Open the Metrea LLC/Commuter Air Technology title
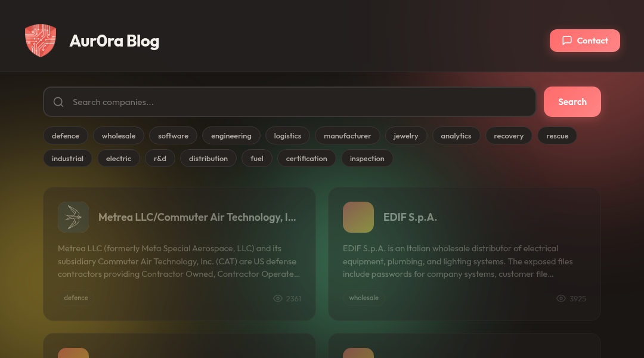The image size is (644, 358). point(197,217)
